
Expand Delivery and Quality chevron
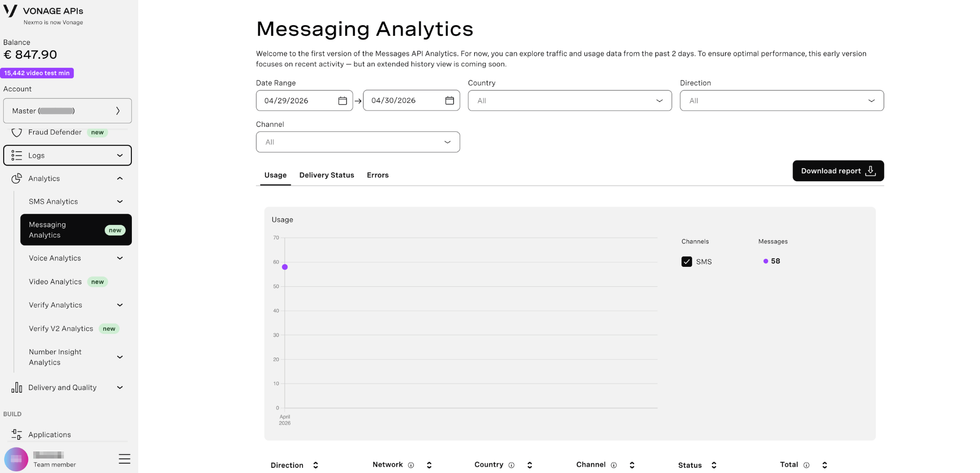click(120, 388)
